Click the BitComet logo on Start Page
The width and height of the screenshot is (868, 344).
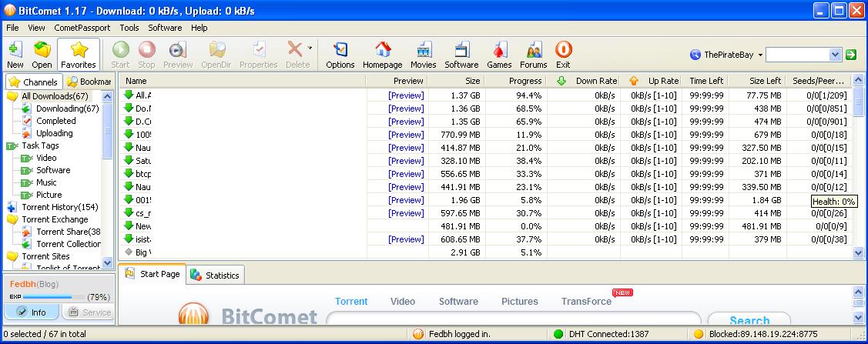194,314
